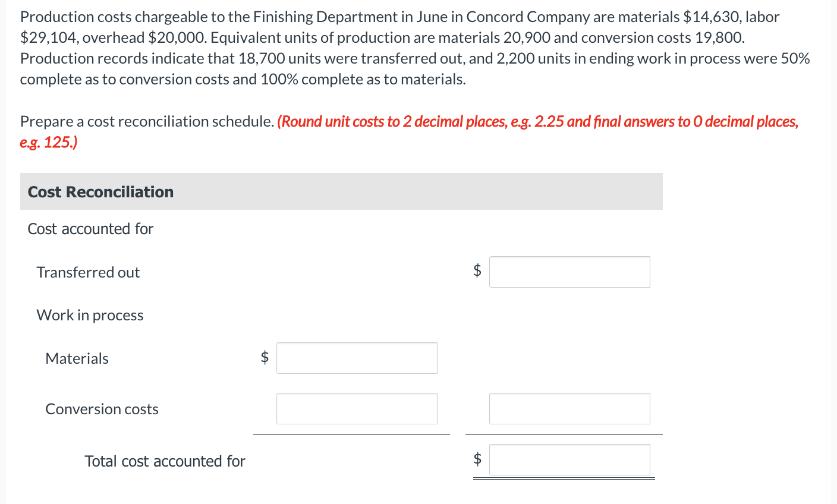This screenshot has height=504, width=837.
Task: Select the 'Materials' row label
Action: pyautogui.click(x=77, y=358)
